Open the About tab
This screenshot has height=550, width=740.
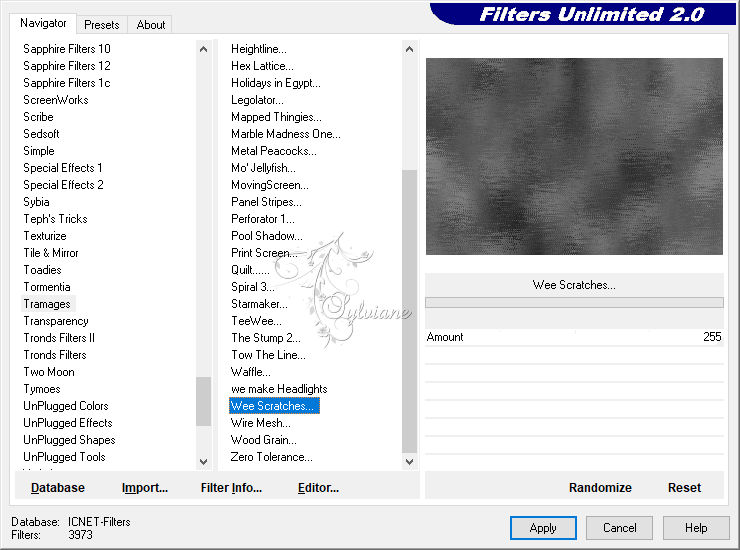(x=151, y=25)
